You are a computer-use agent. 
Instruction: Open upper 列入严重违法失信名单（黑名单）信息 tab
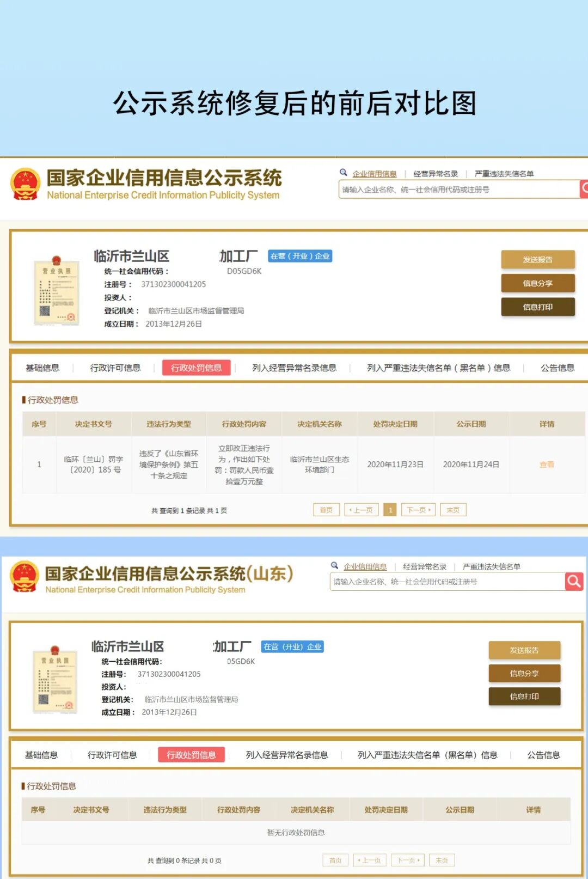[439, 368]
